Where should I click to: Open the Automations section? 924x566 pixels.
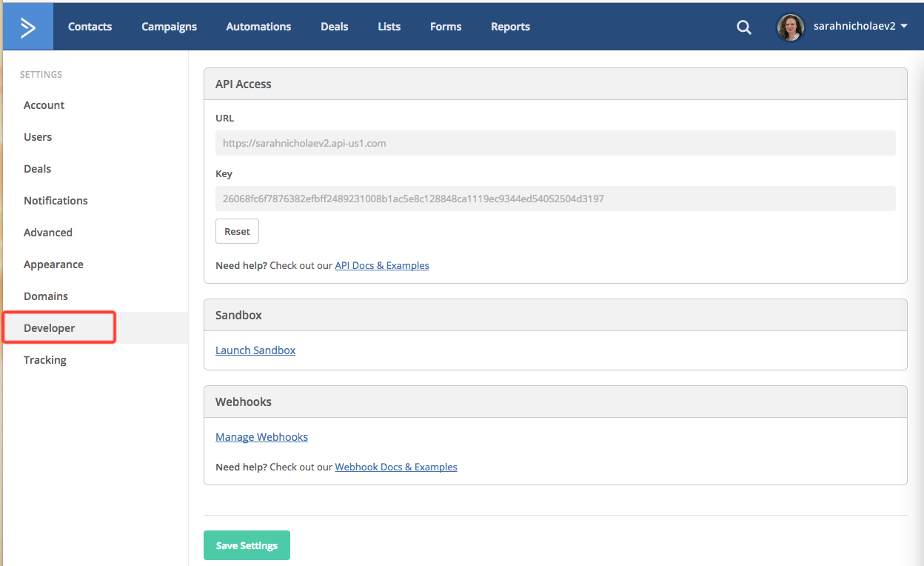(x=258, y=27)
